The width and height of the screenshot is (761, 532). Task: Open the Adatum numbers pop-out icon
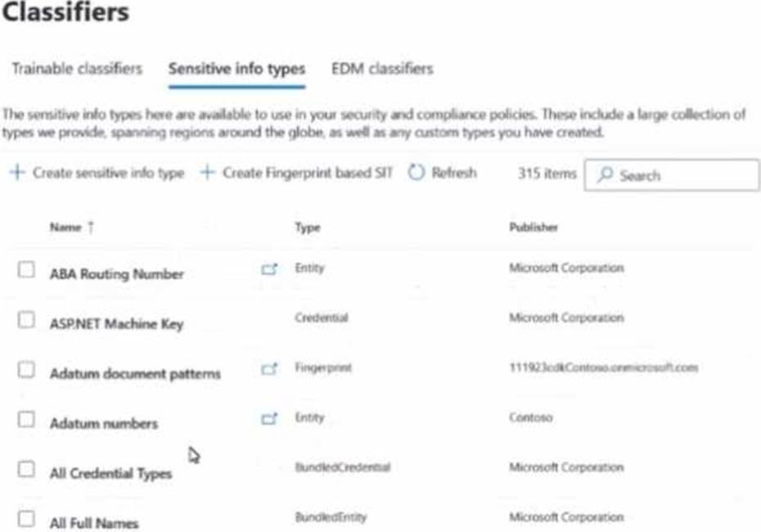(269, 419)
